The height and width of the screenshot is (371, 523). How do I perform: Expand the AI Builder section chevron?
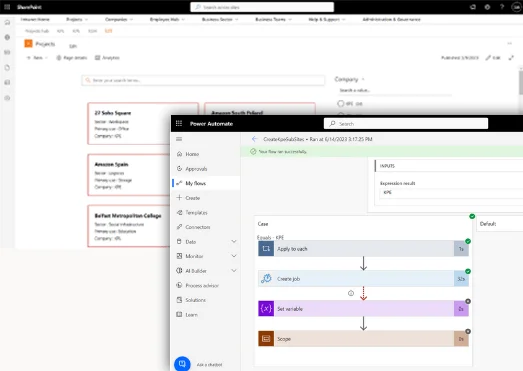pyautogui.click(x=234, y=271)
